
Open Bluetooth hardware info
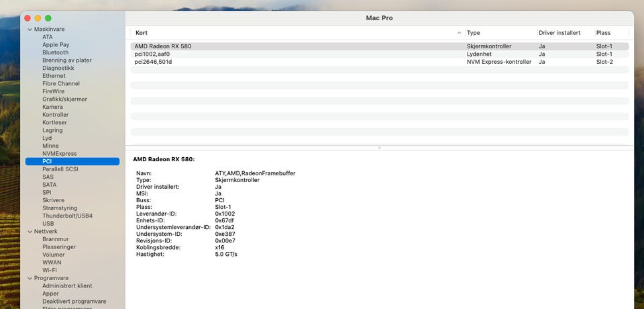[x=55, y=52]
